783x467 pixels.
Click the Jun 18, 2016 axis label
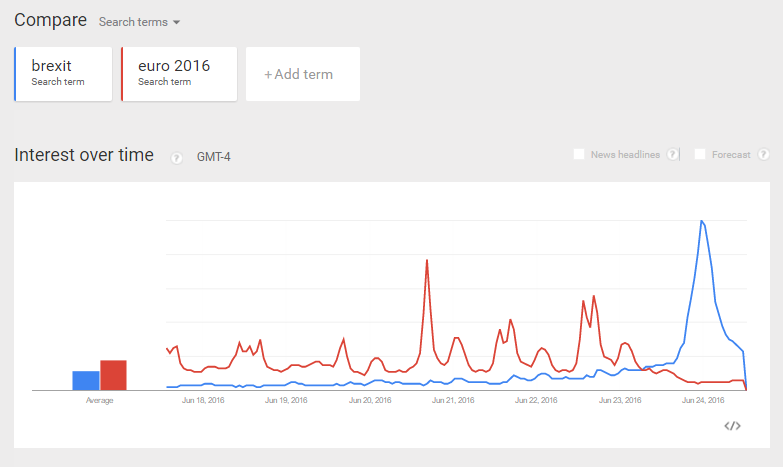coord(203,400)
